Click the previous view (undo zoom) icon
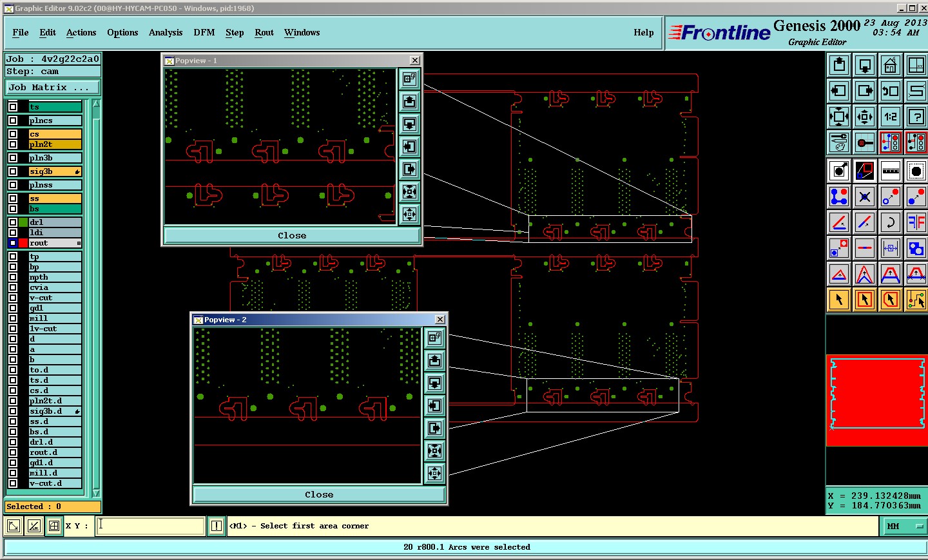The height and width of the screenshot is (560, 928). [891, 91]
